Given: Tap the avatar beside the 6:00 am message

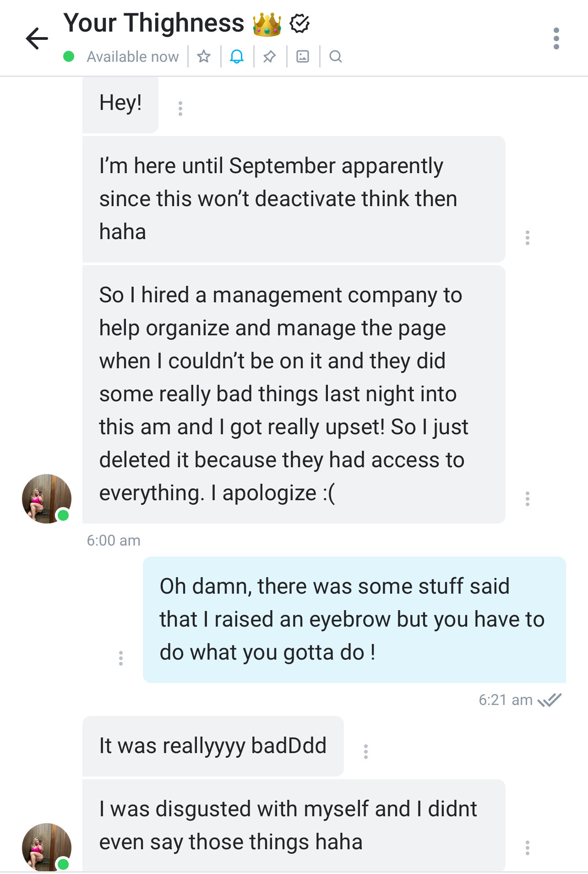Looking at the screenshot, I should click(x=47, y=498).
